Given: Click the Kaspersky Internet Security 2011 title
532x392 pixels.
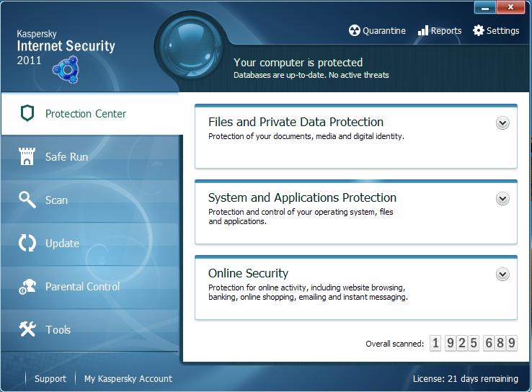Looking at the screenshot, I should pos(66,48).
